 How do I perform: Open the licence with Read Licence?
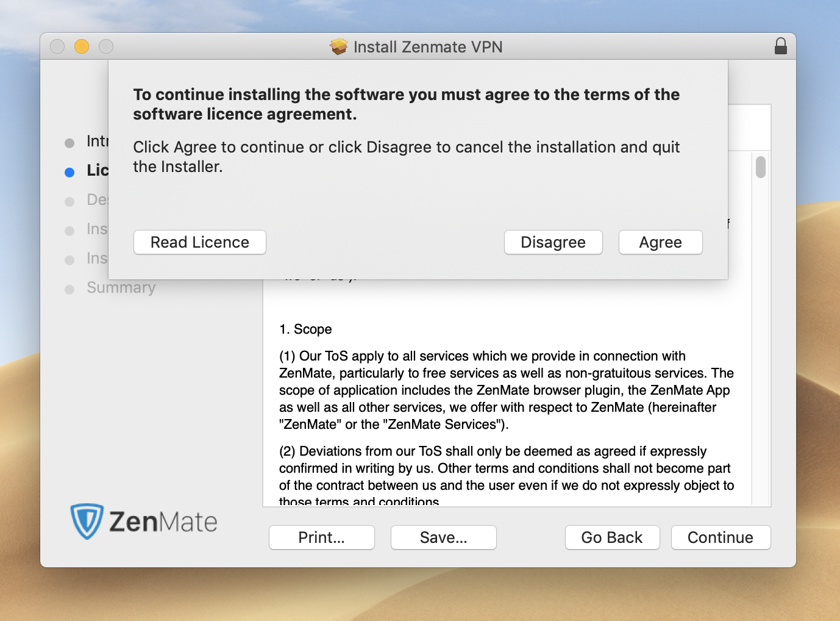(x=199, y=242)
